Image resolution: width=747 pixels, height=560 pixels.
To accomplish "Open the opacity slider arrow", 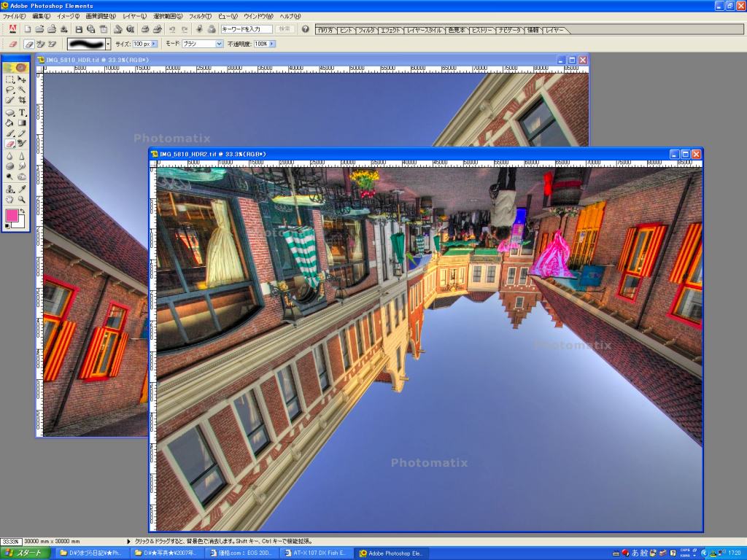I will coord(271,44).
